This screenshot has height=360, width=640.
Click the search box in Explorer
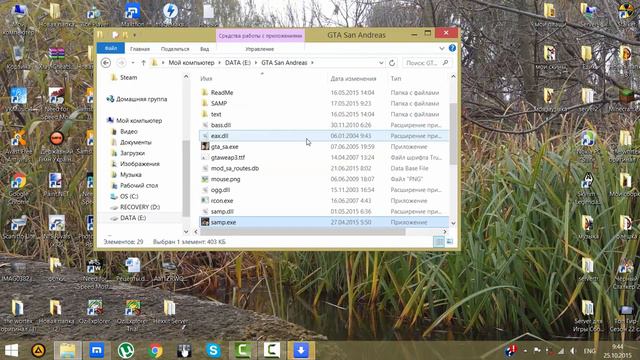pyautogui.click(x=427, y=63)
